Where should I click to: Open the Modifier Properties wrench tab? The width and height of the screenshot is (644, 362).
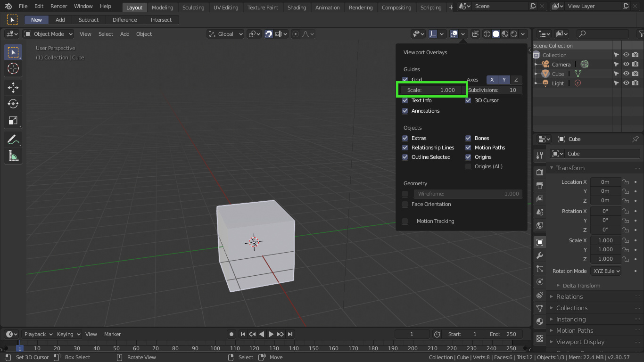[539, 255]
